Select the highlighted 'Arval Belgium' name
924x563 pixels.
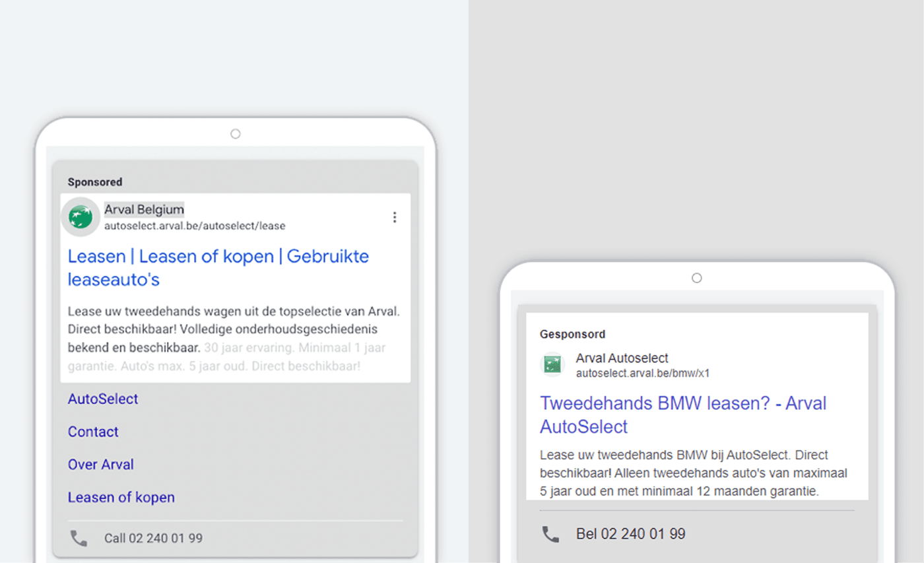[x=144, y=209]
